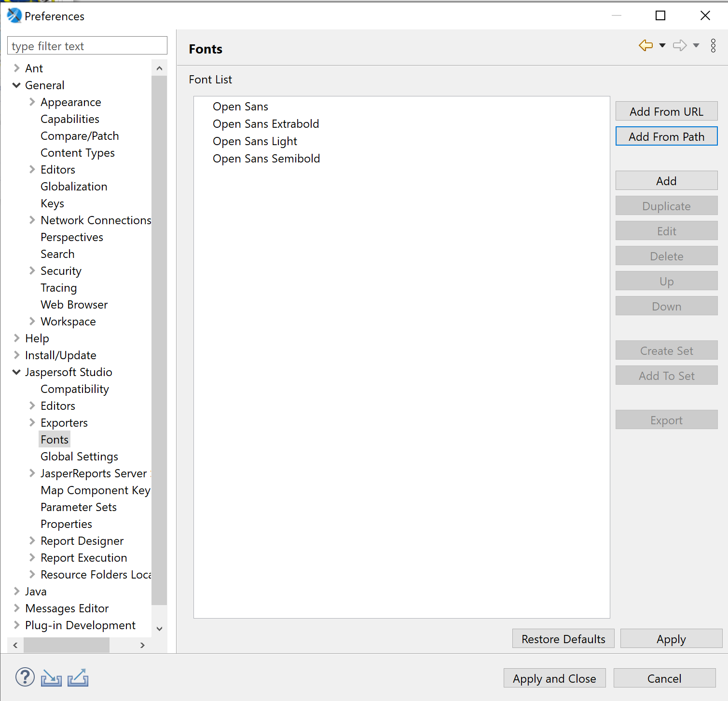Click the Forward arrow navigation icon
The width and height of the screenshot is (728, 701).
(680, 45)
